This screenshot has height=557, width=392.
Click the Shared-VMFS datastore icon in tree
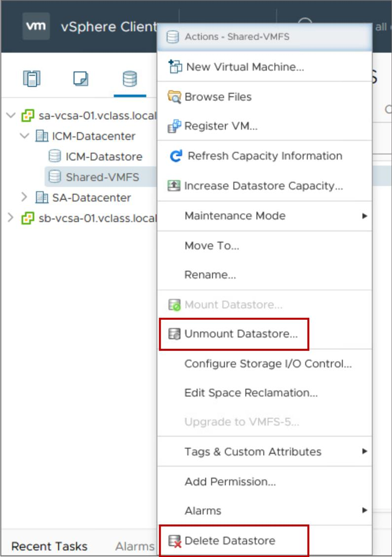click(x=54, y=177)
